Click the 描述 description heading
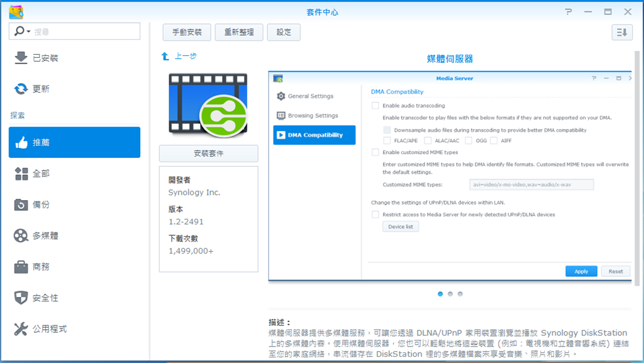 [x=280, y=322]
